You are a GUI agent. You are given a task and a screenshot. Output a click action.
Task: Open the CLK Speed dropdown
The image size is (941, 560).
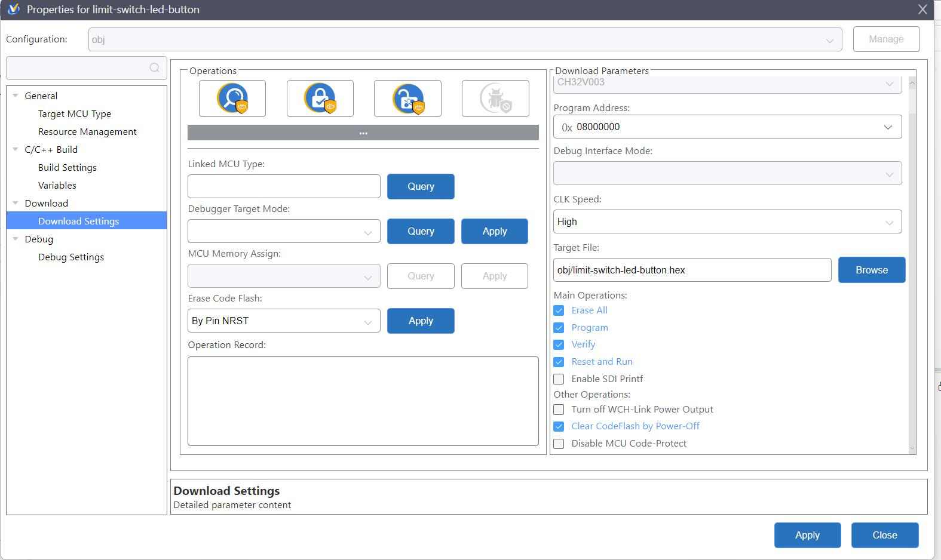(x=728, y=221)
